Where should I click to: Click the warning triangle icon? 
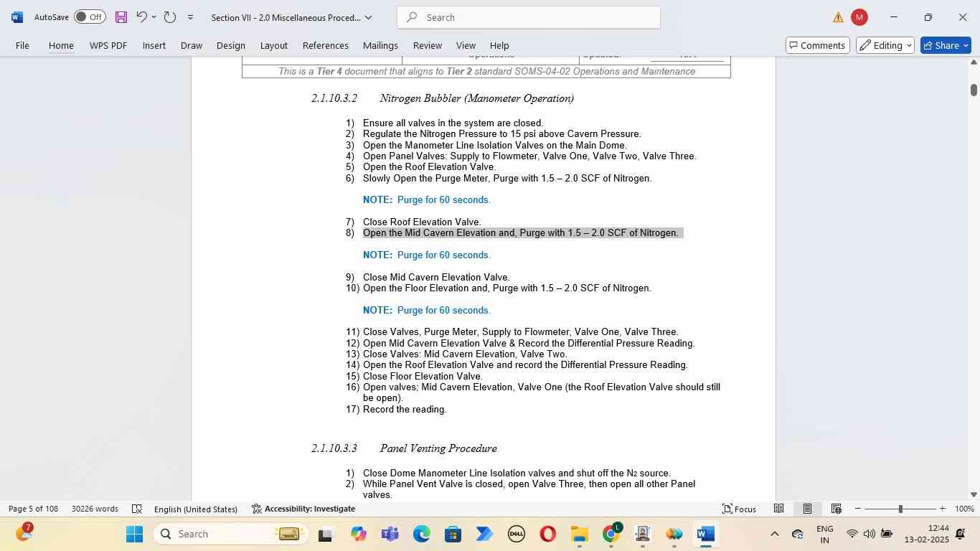point(838,17)
